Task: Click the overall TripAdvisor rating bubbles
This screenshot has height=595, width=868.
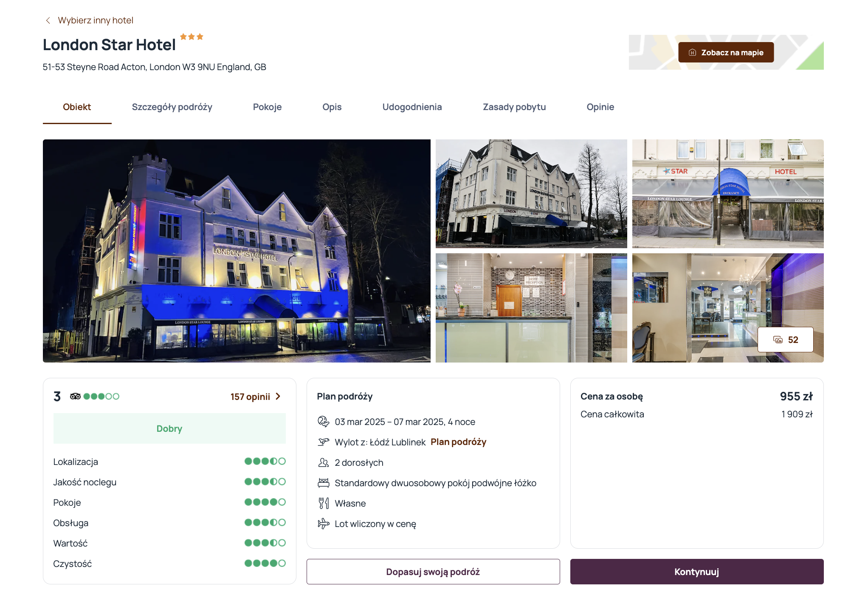Action: click(101, 397)
